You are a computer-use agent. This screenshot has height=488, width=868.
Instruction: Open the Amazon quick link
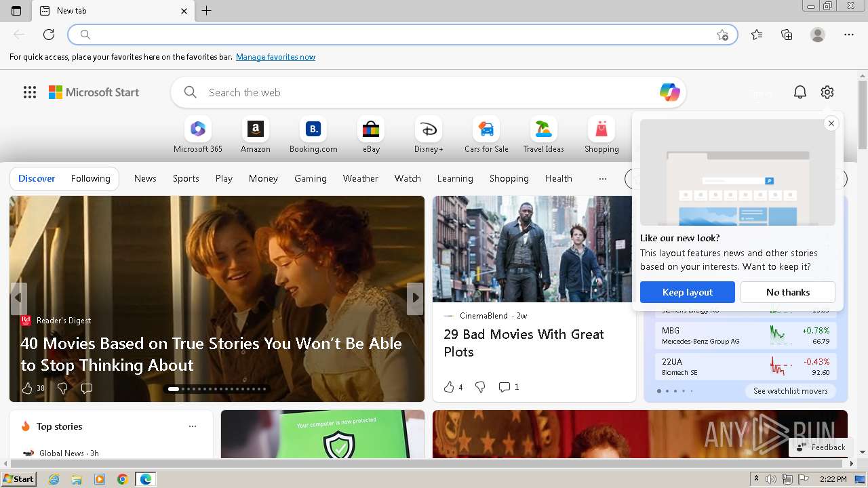pyautogui.click(x=256, y=135)
